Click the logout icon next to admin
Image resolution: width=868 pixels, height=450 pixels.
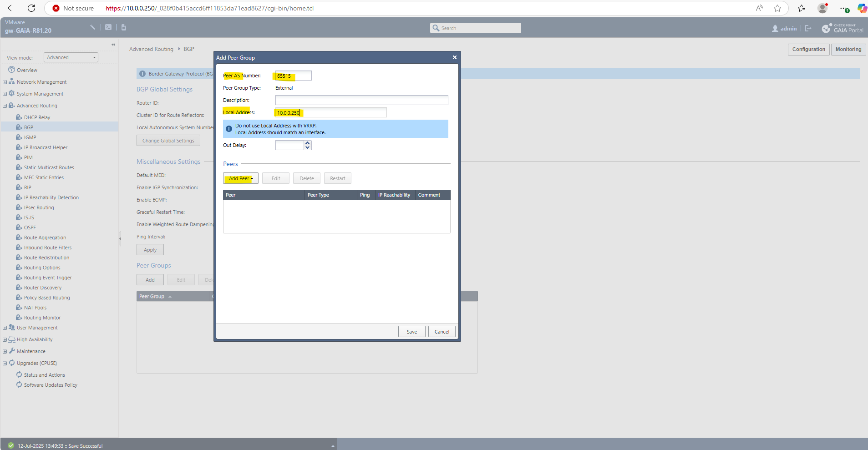coord(808,28)
